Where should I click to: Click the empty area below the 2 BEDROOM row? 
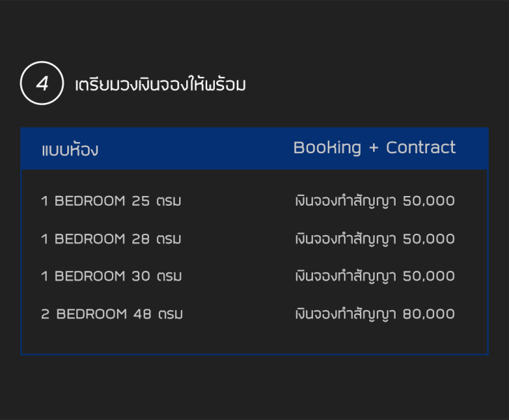(254, 339)
